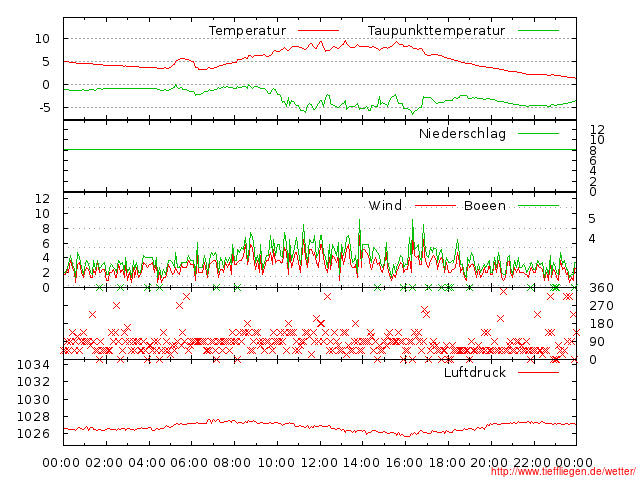Click the Taupunkttemperatur legend label
This screenshot has height=480, width=640.
pyautogui.click(x=436, y=31)
